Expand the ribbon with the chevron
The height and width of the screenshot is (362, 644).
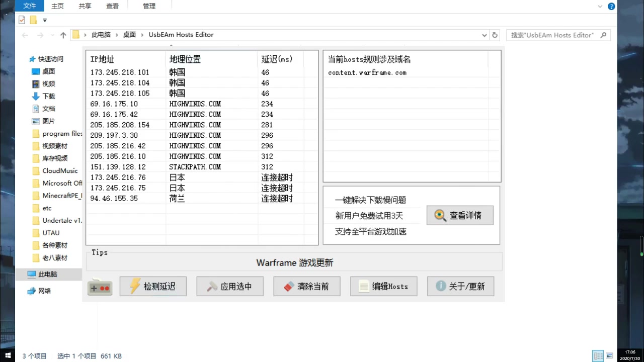[x=600, y=7]
